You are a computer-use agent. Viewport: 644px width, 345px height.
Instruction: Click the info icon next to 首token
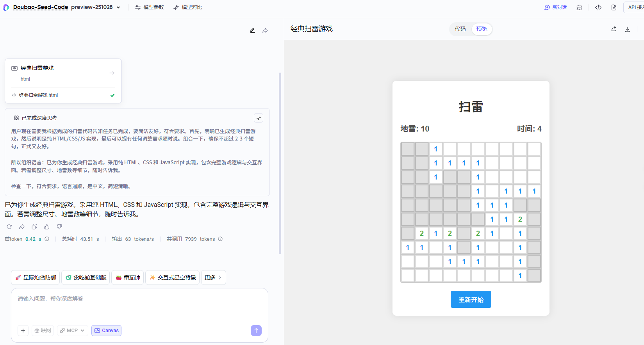(47, 239)
